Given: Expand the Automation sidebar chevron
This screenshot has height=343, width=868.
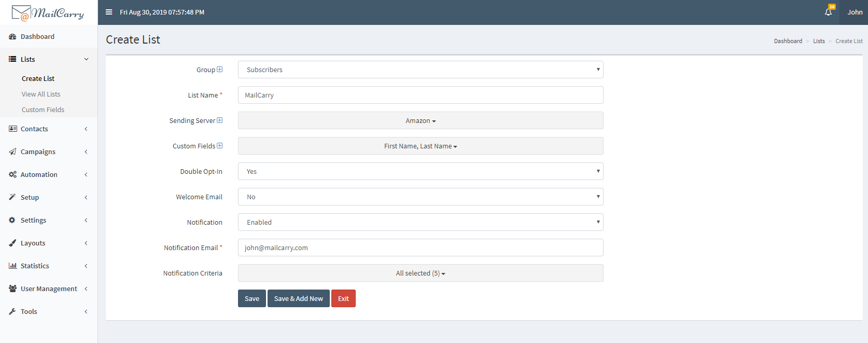Looking at the screenshot, I should point(86,174).
